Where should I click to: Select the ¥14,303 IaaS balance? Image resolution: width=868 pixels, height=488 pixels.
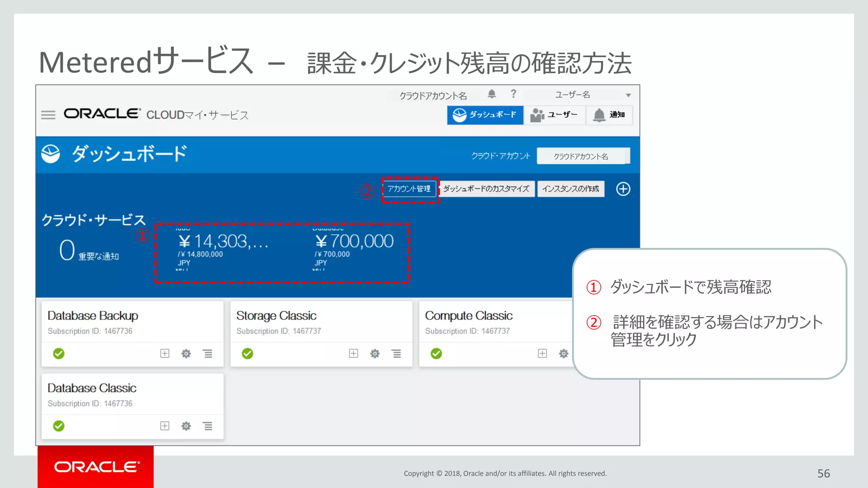[223, 241]
